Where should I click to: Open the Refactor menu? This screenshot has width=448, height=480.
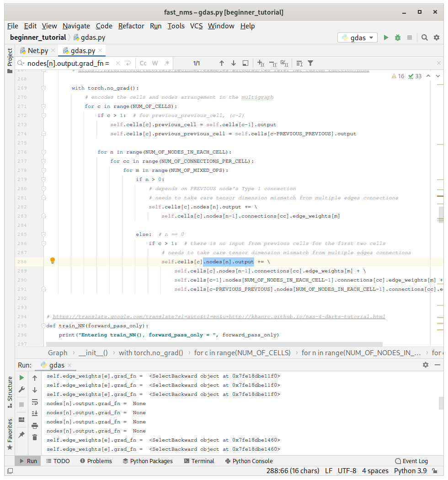(131, 26)
